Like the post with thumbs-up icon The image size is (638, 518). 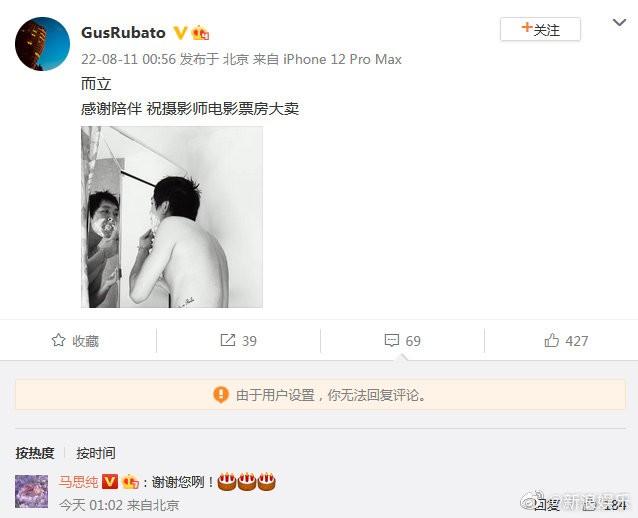tap(552, 340)
